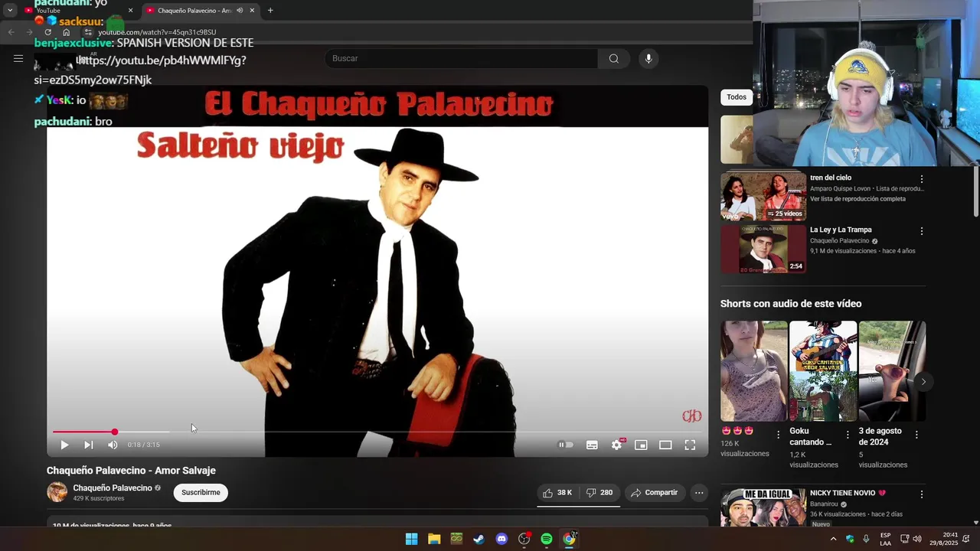Open Windows Start menu

click(x=411, y=539)
